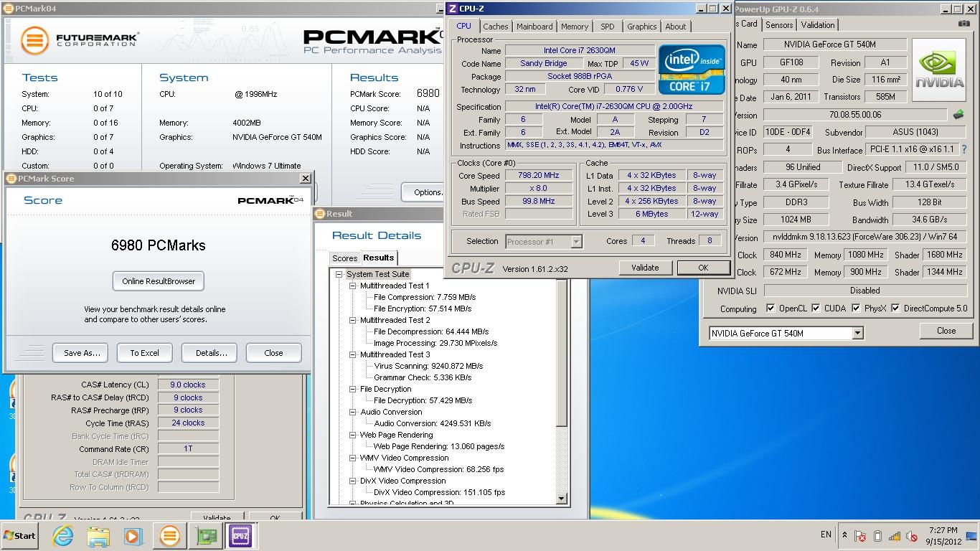Click the To Excel button
980x551 pixels.
tap(144, 353)
